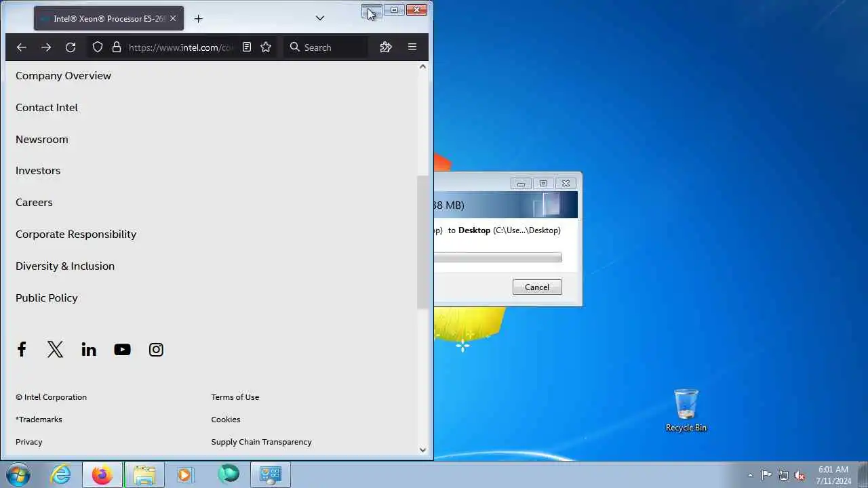
Task: Open Windows Start menu orb
Action: pos(18,475)
